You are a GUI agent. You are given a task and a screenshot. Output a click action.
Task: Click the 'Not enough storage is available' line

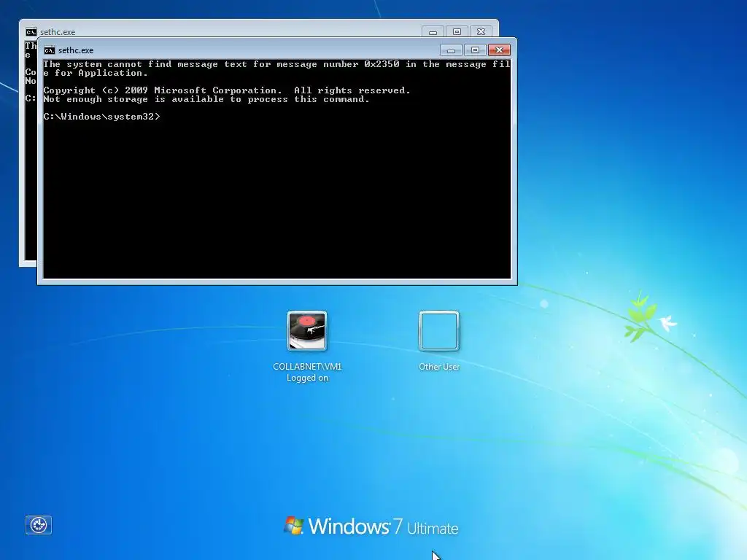(x=206, y=99)
